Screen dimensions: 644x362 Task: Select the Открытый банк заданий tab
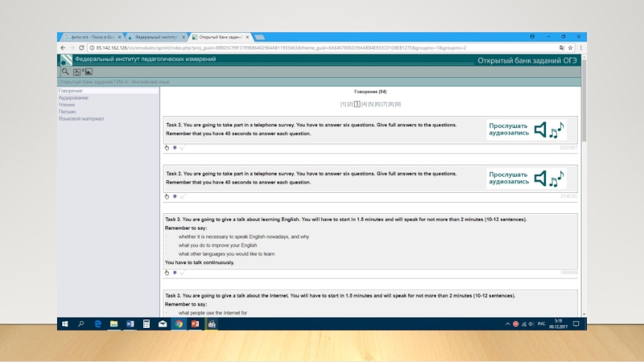click(220, 37)
